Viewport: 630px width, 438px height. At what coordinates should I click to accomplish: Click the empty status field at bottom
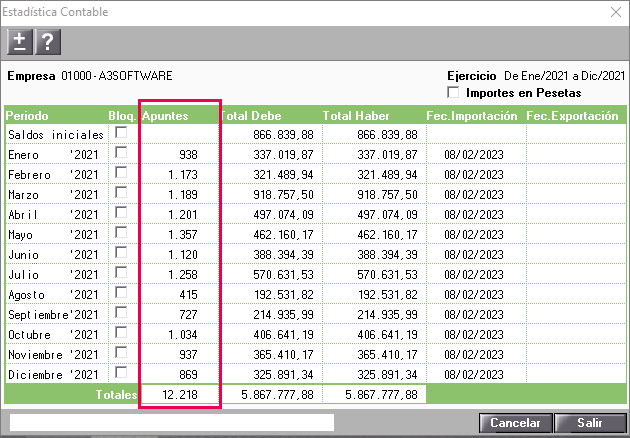point(172,423)
